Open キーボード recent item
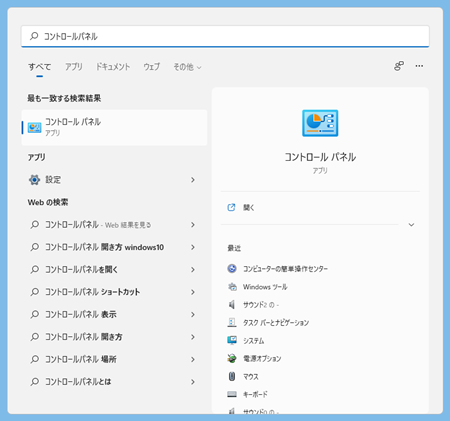Screen dimensions: 450x421 [x=255, y=394]
